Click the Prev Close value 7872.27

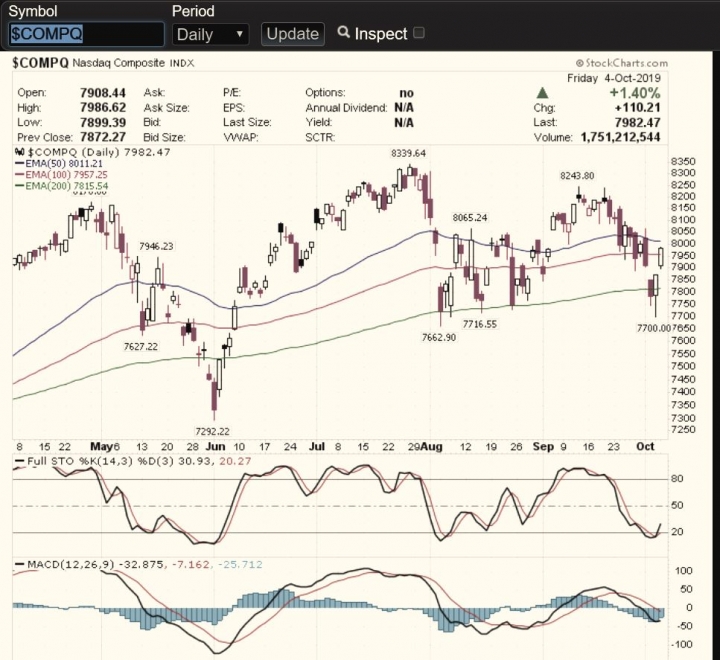[x=102, y=137]
